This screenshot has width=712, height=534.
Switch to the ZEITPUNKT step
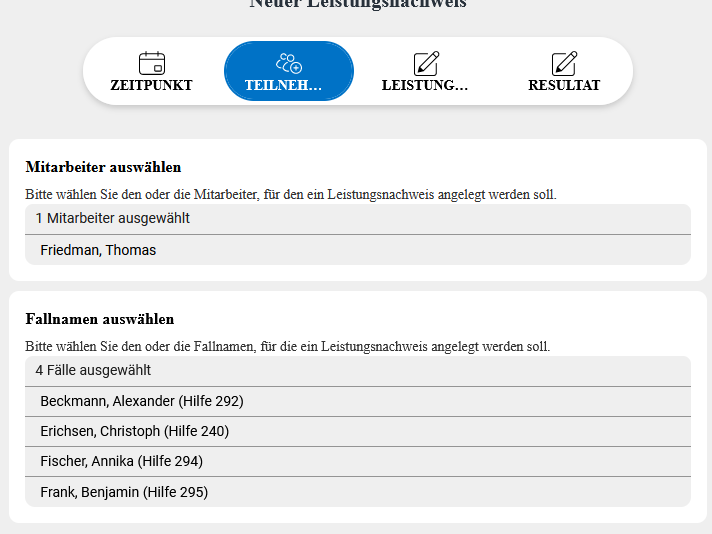pos(151,86)
